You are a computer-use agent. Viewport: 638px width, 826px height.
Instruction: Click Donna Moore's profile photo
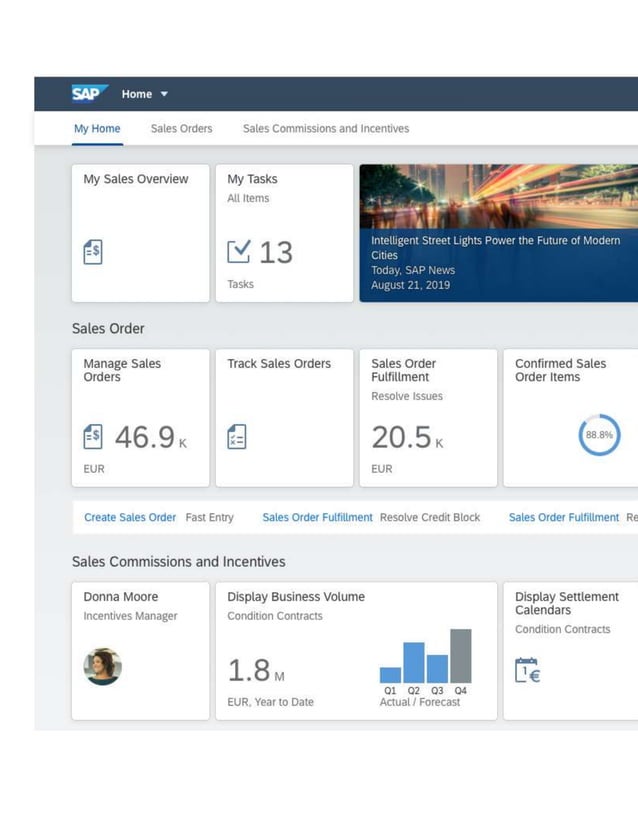click(103, 666)
